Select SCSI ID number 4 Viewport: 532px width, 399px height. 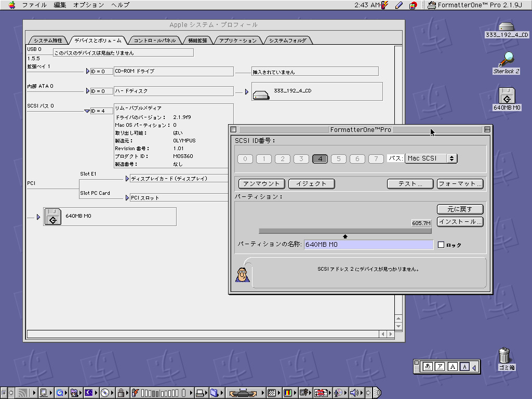coord(320,159)
